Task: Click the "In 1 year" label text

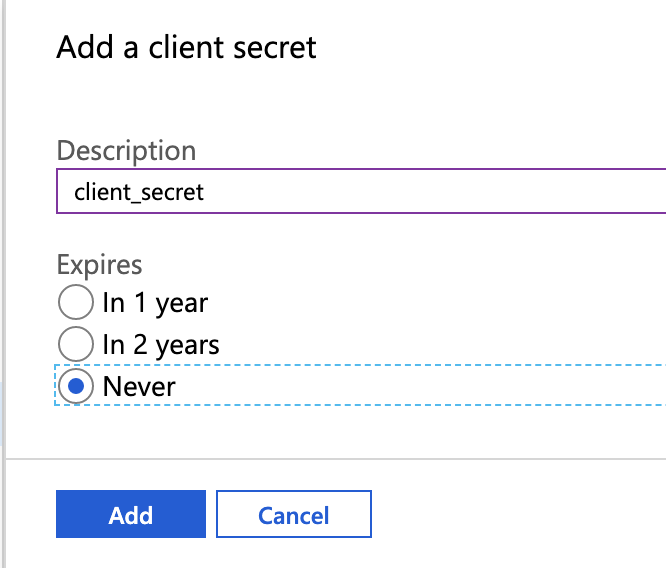Action: pyautogui.click(x=155, y=302)
